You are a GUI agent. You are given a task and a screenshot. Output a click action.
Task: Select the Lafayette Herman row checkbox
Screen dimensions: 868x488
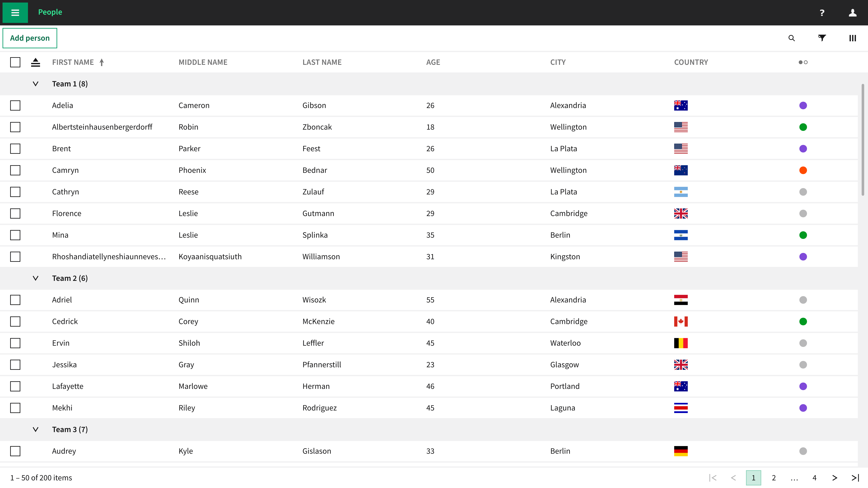(15, 386)
